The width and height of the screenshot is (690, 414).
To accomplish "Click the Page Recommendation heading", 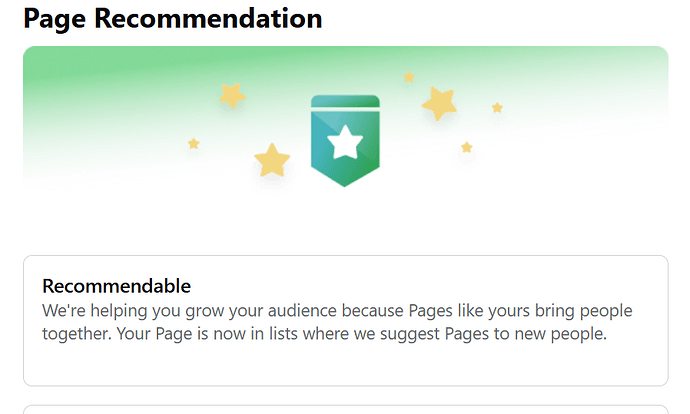I will coord(172,18).
